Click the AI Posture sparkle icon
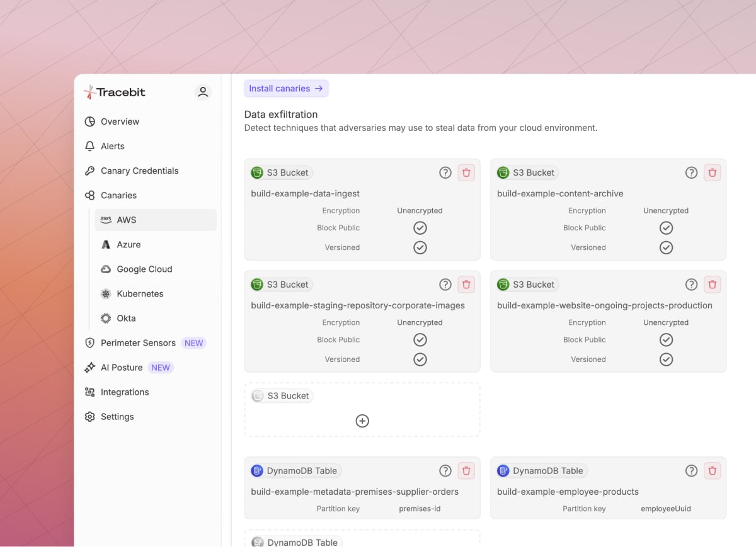 90,368
